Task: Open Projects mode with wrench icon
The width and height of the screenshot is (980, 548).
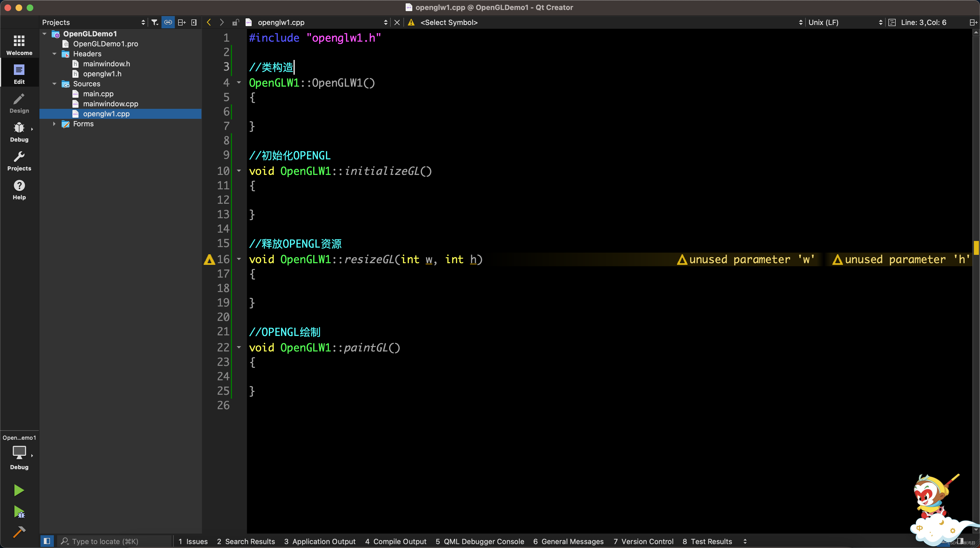Action: (19, 161)
